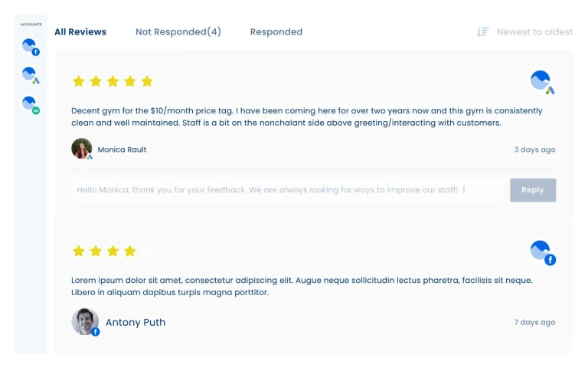Select the Facebook account in the sidebar
The width and height of the screenshot is (588, 368).
[x=31, y=47]
